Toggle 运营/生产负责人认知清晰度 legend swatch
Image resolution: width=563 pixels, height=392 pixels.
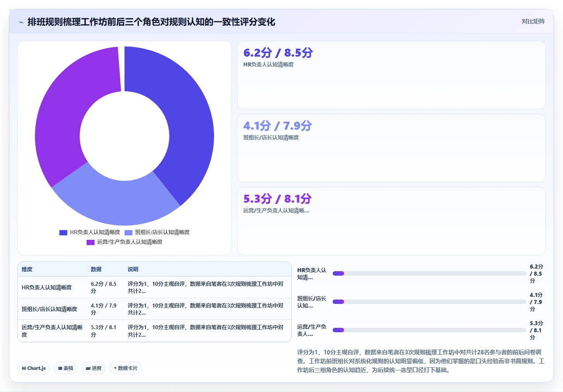click(91, 242)
